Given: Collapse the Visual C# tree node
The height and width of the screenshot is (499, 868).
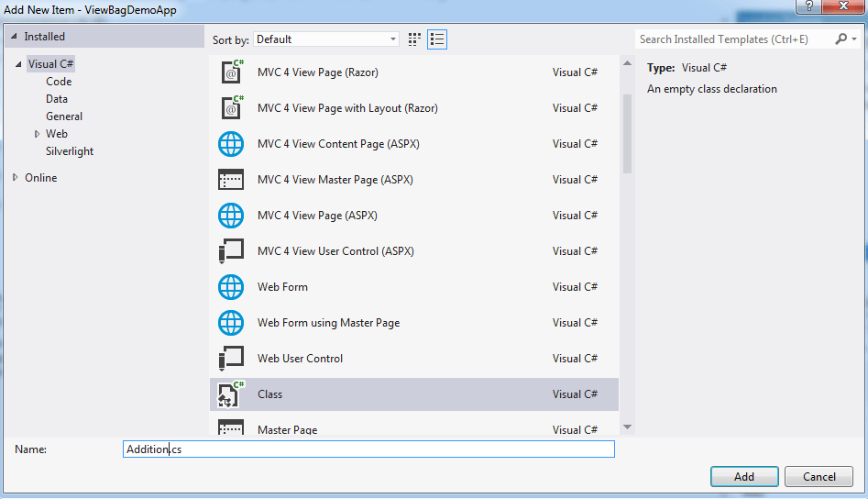Looking at the screenshot, I should (18, 64).
